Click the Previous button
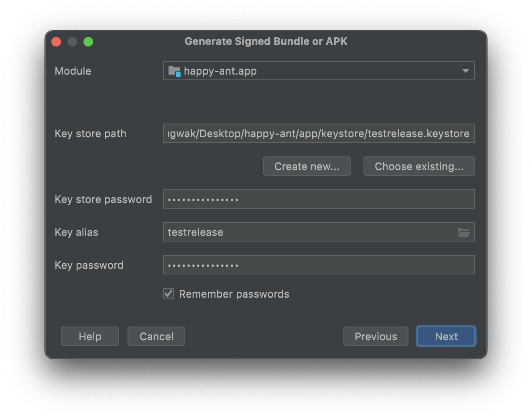Viewport: 532px width, 418px height. click(x=376, y=336)
